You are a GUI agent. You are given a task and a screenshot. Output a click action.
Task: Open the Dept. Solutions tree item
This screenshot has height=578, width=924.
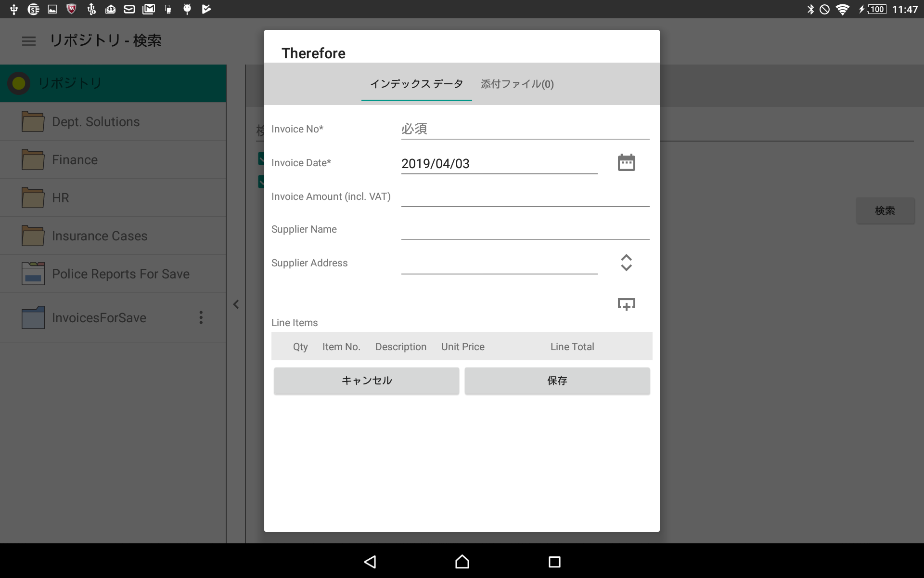point(113,121)
